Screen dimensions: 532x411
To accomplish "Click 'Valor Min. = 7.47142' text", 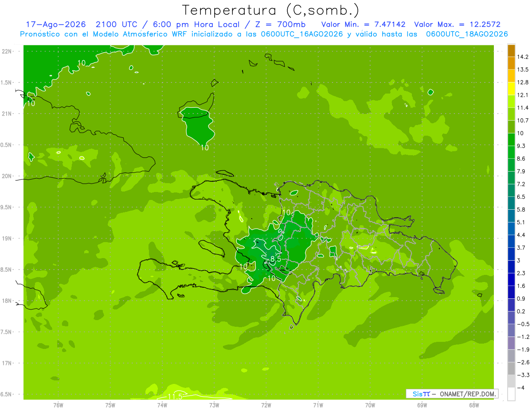I will click(x=363, y=25).
